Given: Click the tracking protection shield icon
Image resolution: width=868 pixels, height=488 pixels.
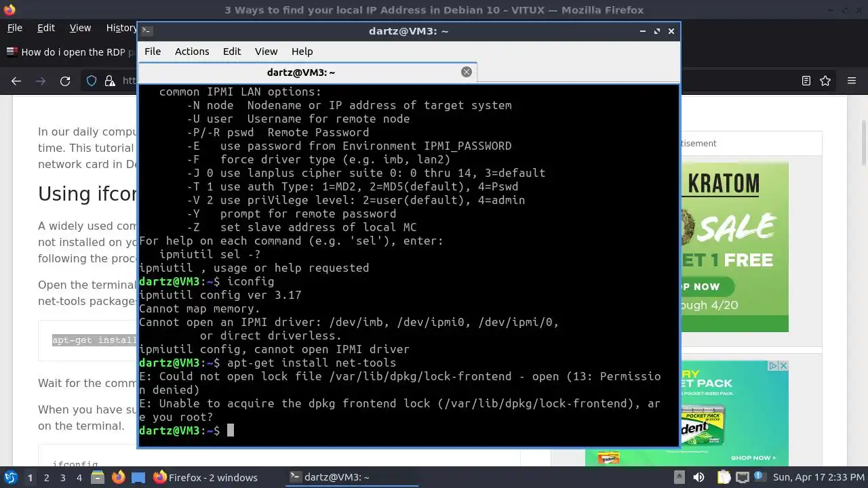Looking at the screenshot, I should coord(92,81).
